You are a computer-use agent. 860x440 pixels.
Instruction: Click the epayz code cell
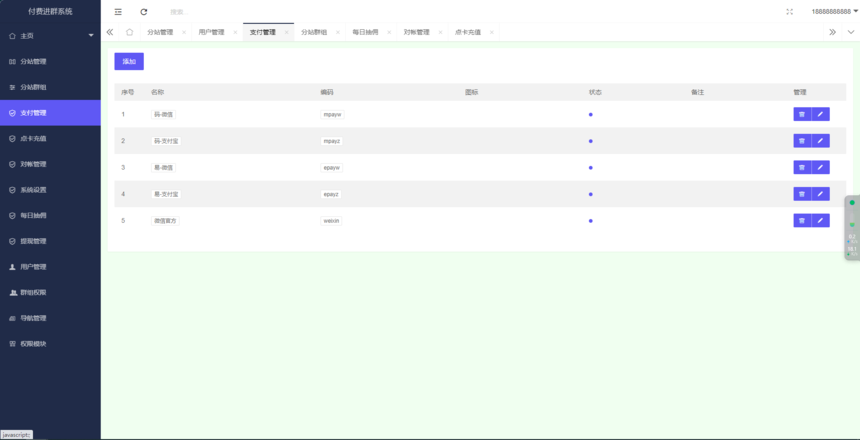pos(332,194)
